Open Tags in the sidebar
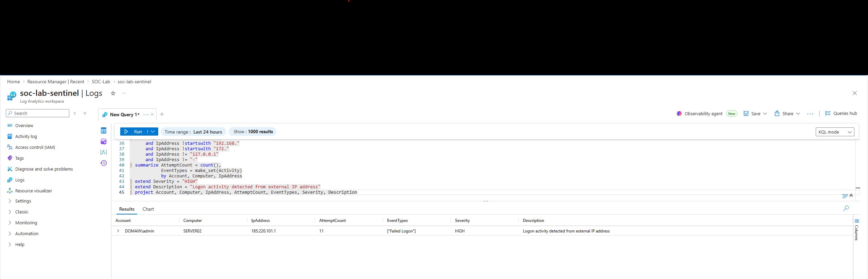 [19, 158]
